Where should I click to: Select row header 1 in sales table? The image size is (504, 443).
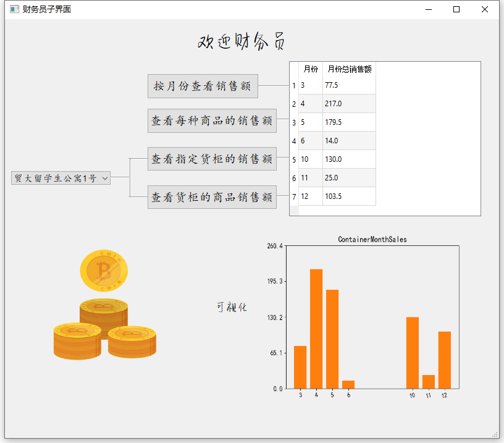point(294,85)
